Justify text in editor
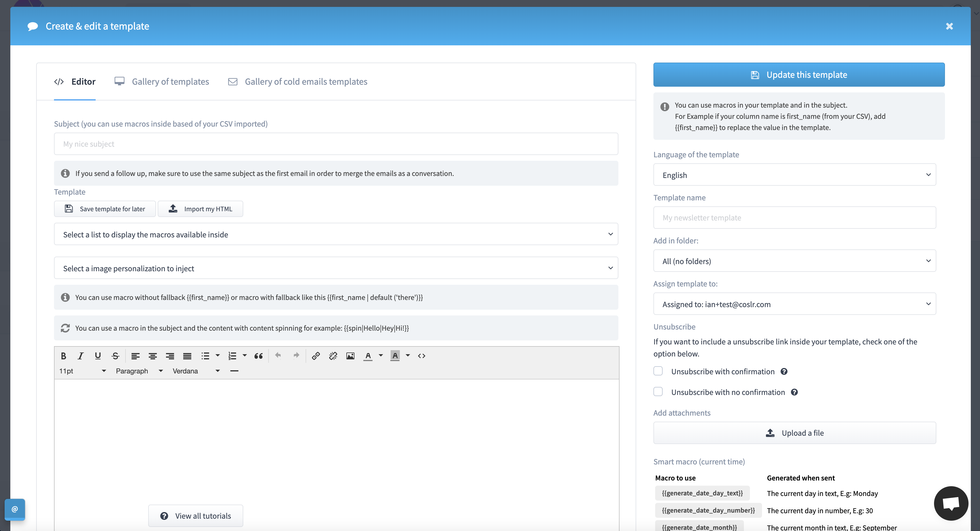Viewport: 980px width, 531px height. click(x=187, y=356)
